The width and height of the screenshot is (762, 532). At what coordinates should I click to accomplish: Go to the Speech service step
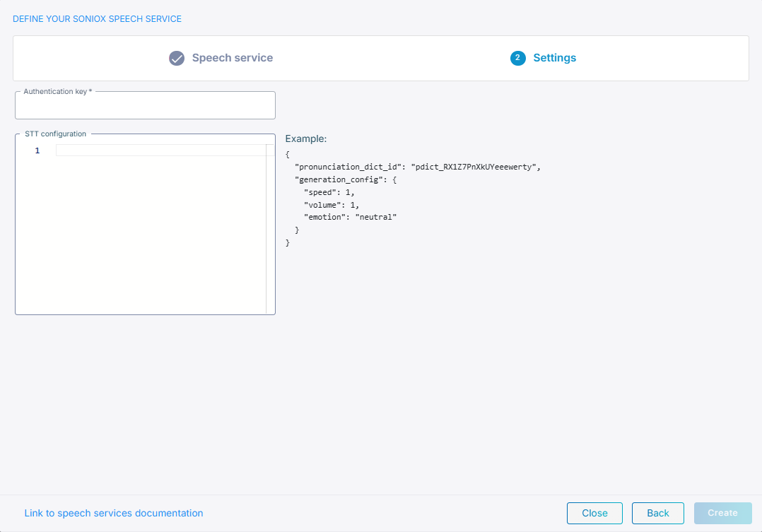pos(232,58)
